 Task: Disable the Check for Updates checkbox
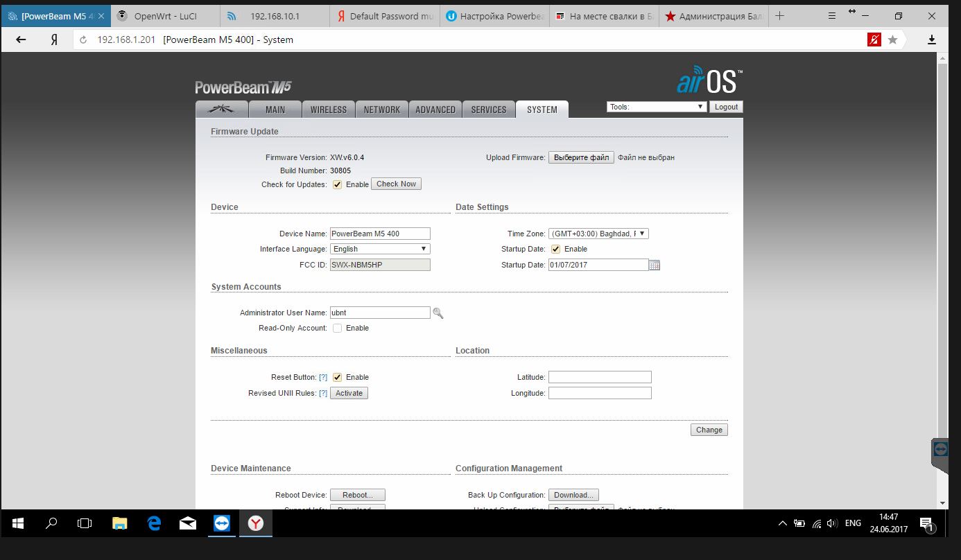click(x=338, y=184)
